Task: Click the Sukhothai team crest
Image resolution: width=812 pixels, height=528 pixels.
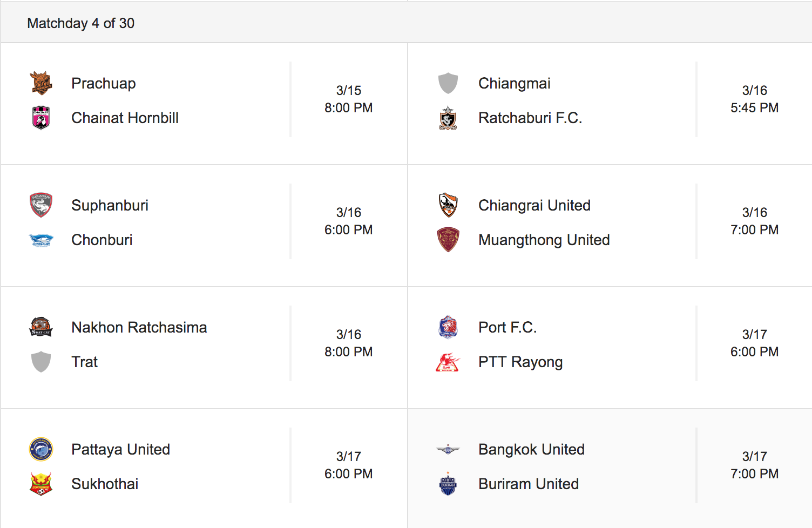Action: [x=41, y=484]
